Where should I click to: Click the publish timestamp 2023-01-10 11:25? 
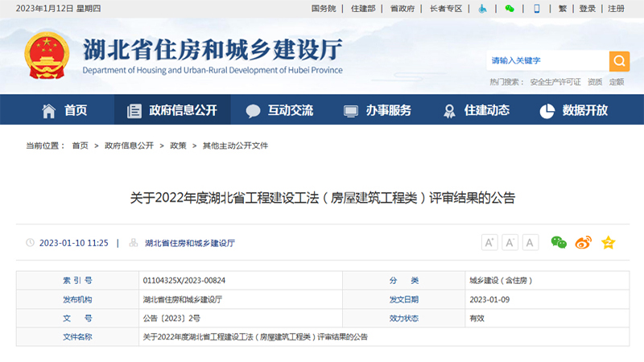pos(73,243)
